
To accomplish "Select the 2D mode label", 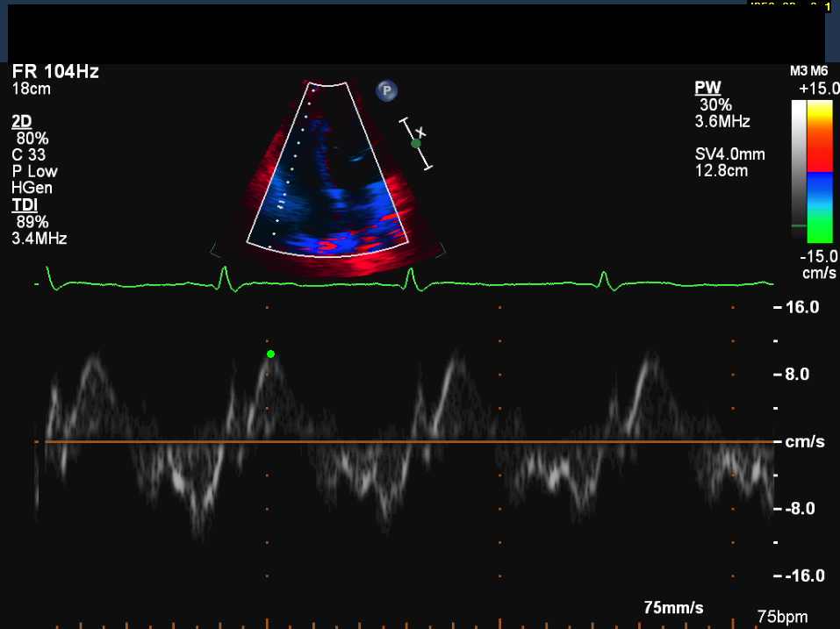I will coord(21,121).
